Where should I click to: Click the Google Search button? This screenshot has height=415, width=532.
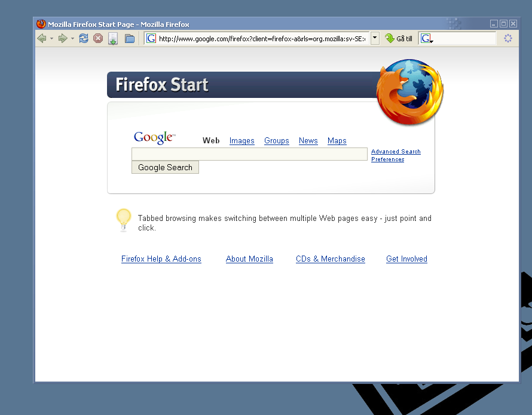point(165,167)
